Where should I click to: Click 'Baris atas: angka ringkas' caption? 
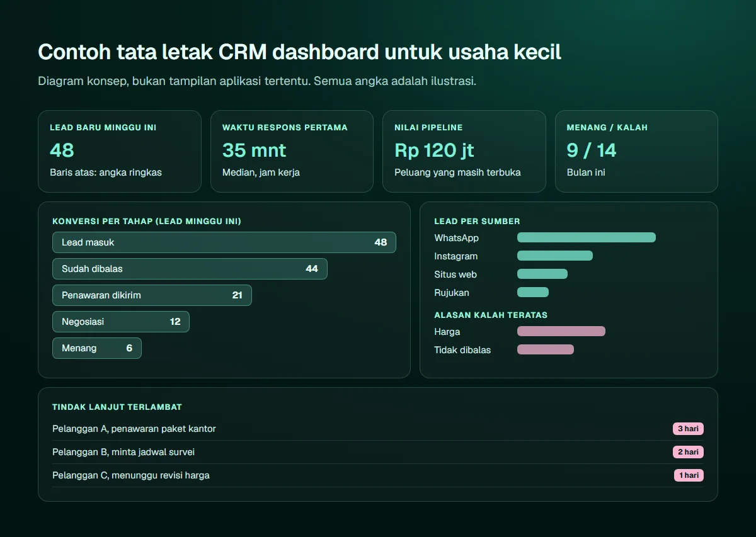106,172
